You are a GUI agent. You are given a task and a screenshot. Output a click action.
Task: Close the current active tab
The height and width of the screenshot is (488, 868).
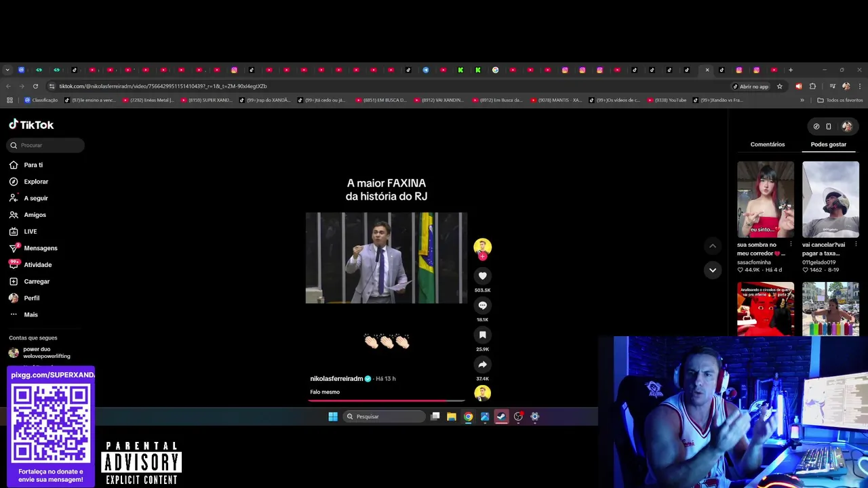pyautogui.click(x=707, y=70)
